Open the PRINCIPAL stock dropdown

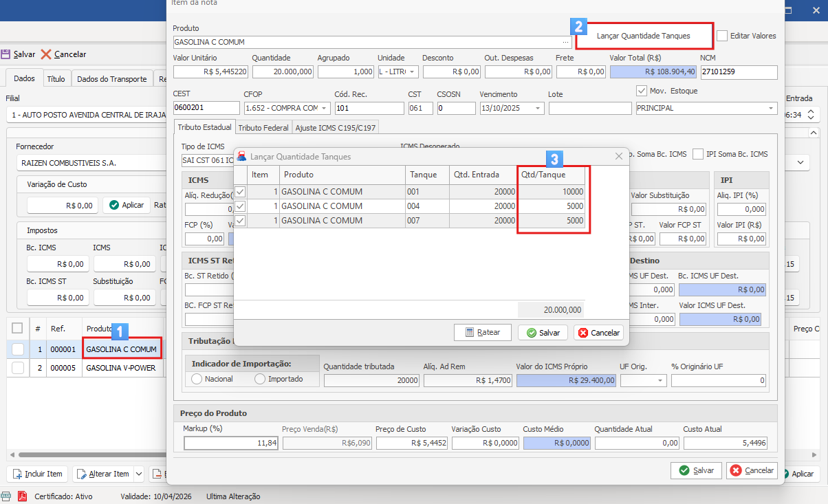(770, 108)
